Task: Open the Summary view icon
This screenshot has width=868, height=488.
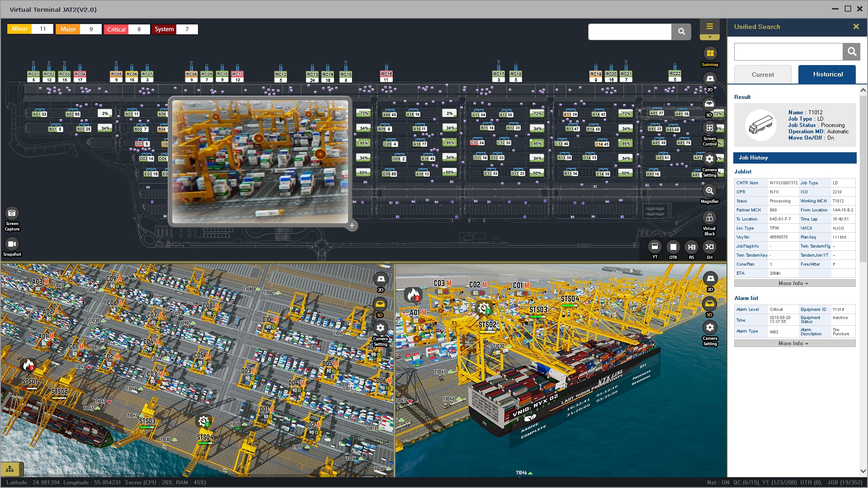Action: [x=710, y=54]
